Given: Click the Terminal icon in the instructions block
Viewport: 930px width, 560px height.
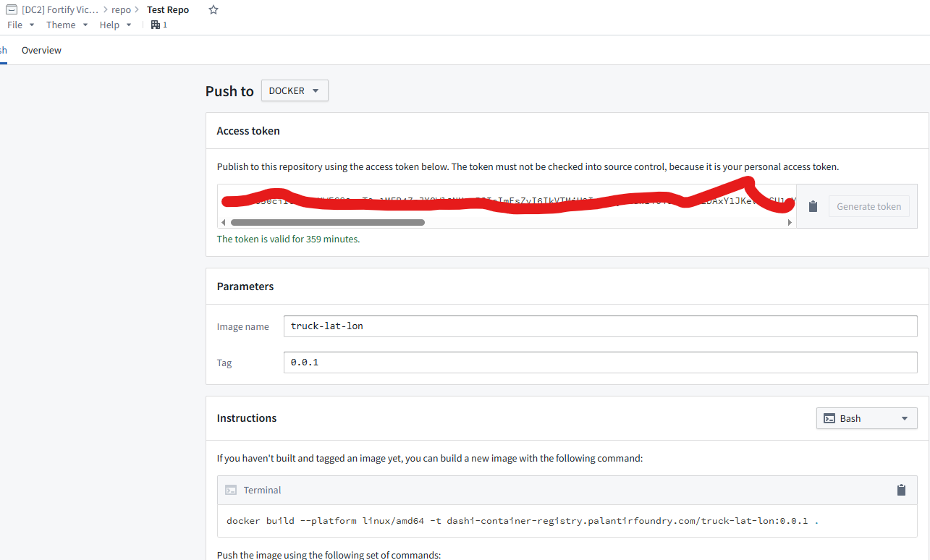Looking at the screenshot, I should (231, 490).
